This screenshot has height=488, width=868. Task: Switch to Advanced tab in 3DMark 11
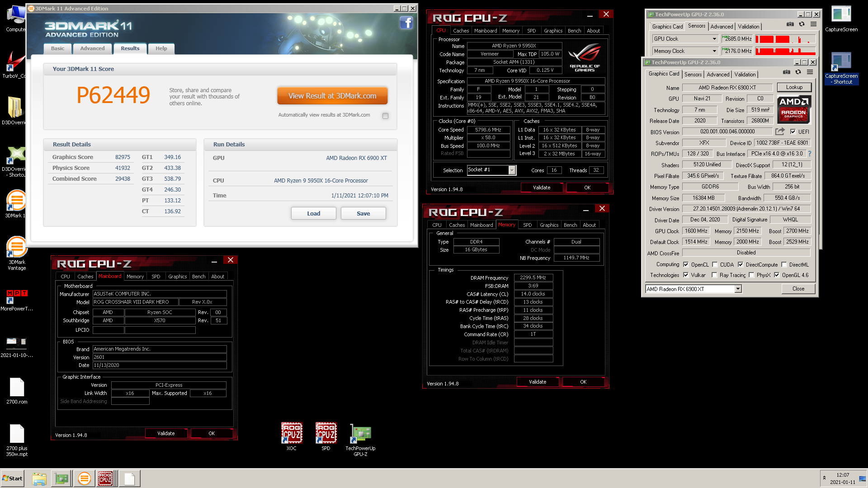click(92, 48)
